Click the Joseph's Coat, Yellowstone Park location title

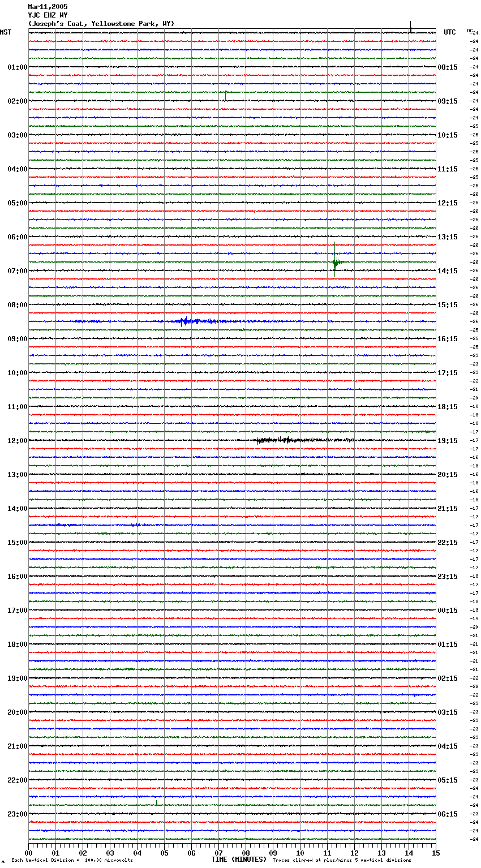point(101,24)
